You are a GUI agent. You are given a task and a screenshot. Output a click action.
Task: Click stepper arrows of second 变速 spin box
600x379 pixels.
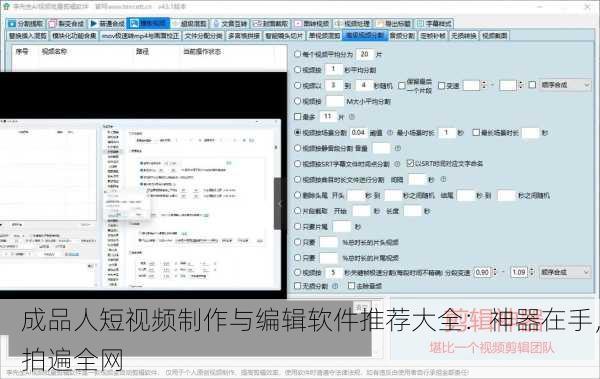(521, 85)
